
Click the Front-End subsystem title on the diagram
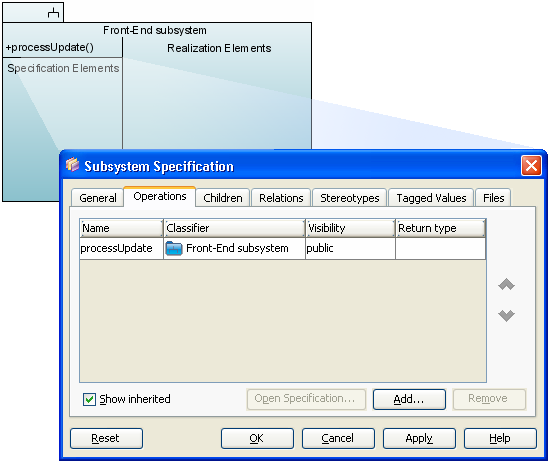(155, 31)
